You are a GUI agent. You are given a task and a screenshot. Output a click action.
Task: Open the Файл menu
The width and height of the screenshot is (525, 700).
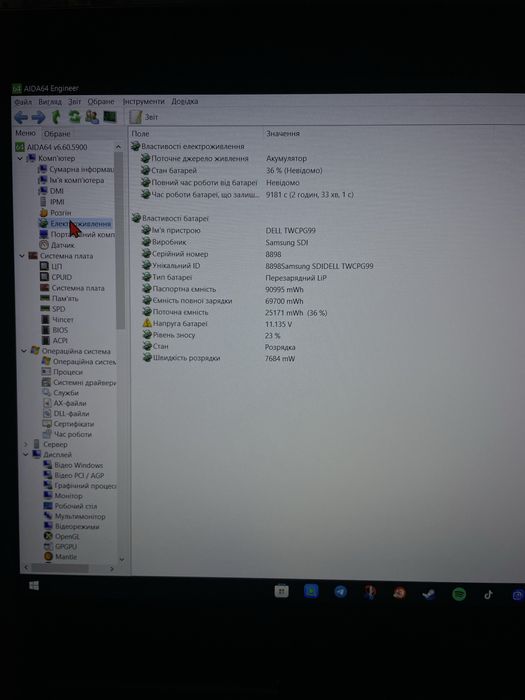(x=23, y=102)
